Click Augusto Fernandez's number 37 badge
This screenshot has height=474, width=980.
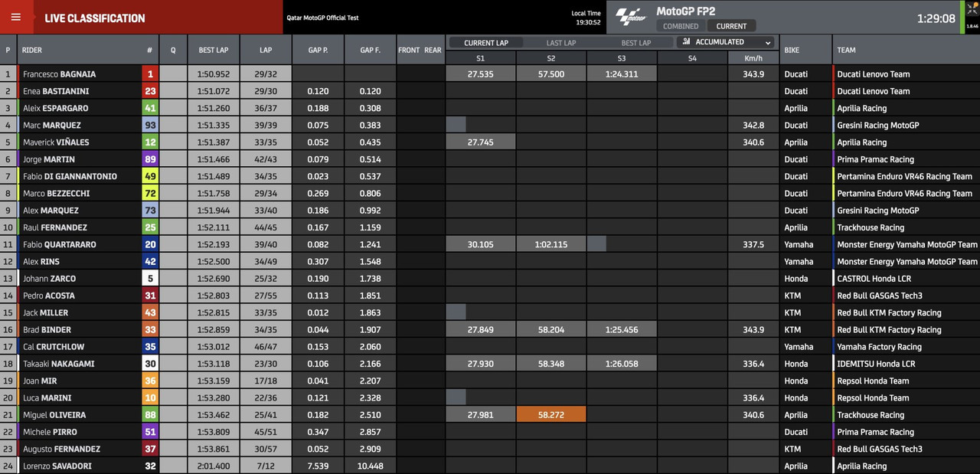(x=150, y=449)
